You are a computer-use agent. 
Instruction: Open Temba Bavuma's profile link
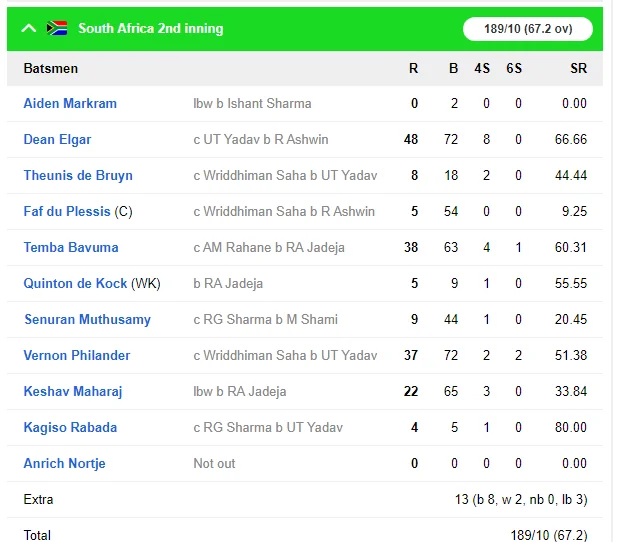[71, 247]
